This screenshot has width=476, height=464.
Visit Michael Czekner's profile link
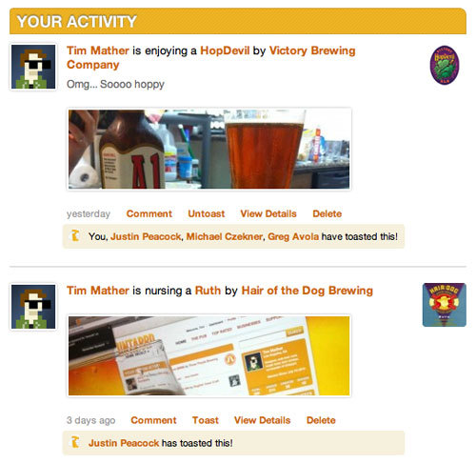(225, 236)
